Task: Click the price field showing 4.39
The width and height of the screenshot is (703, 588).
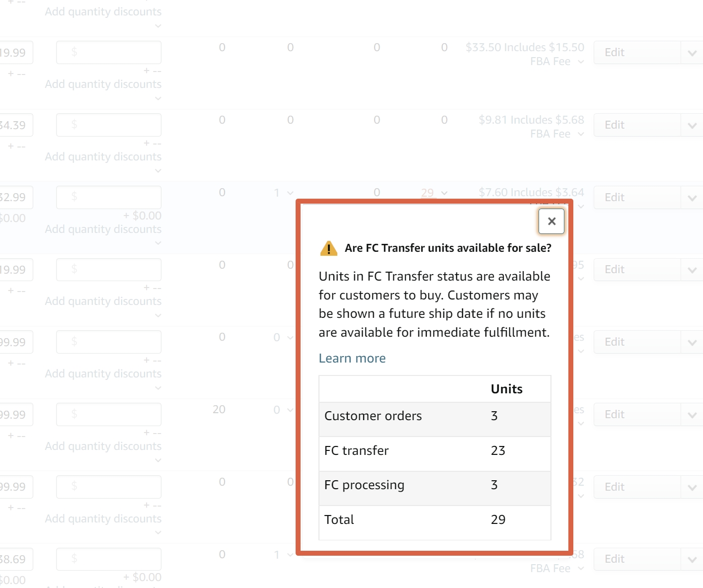Action: (x=15, y=125)
